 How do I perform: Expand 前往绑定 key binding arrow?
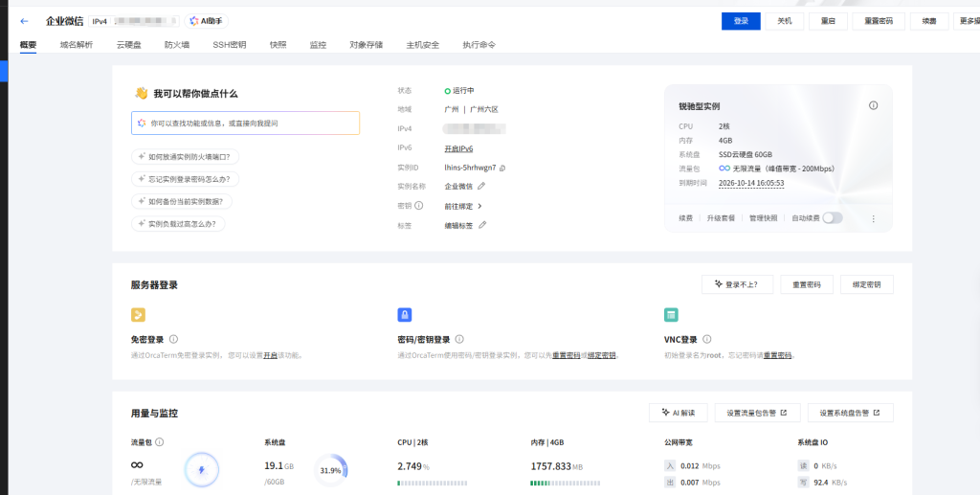[x=479, y=206]
